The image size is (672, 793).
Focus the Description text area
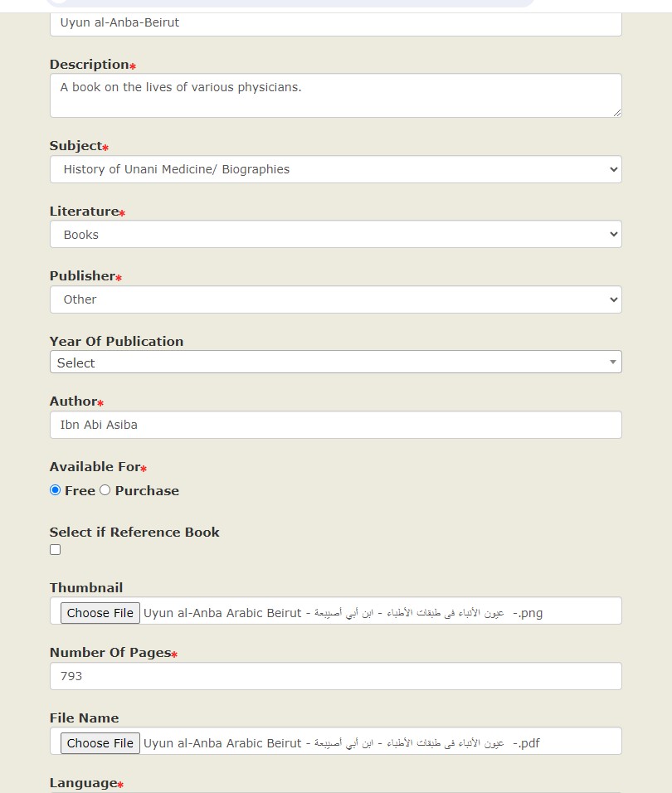(335, 95)
